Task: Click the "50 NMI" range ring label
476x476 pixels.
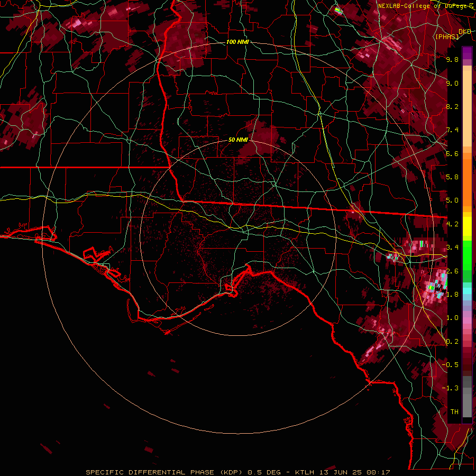Action: coord(238,140)
